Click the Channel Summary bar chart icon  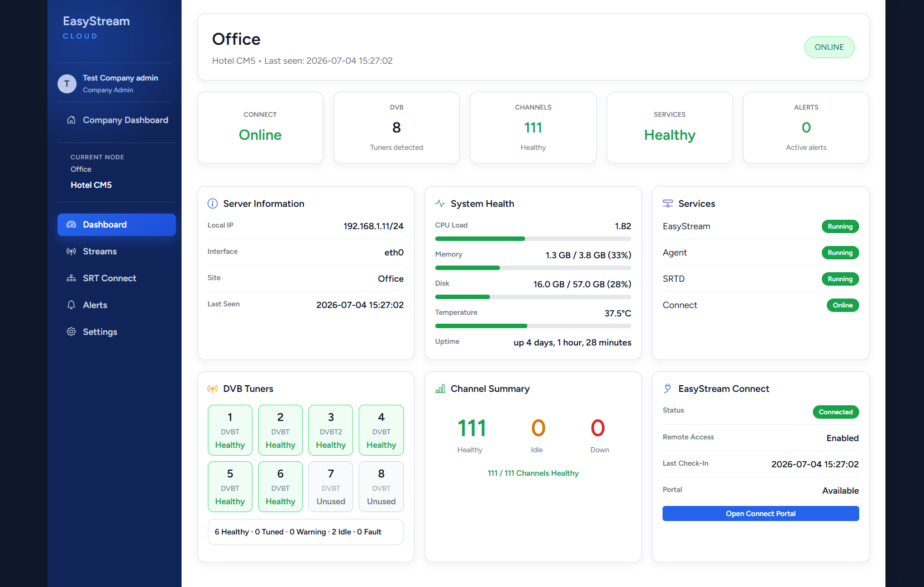pyautogui.click(x=440, y=389)
